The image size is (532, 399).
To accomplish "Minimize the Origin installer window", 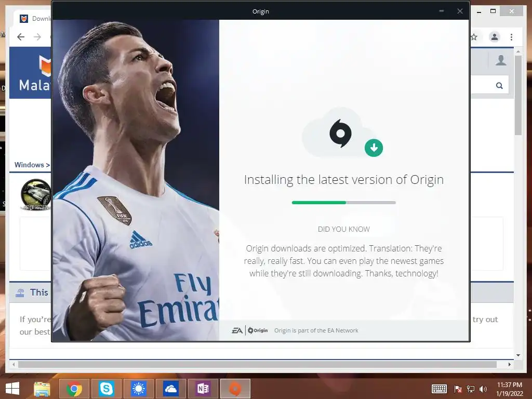I will tap(442, 11).
